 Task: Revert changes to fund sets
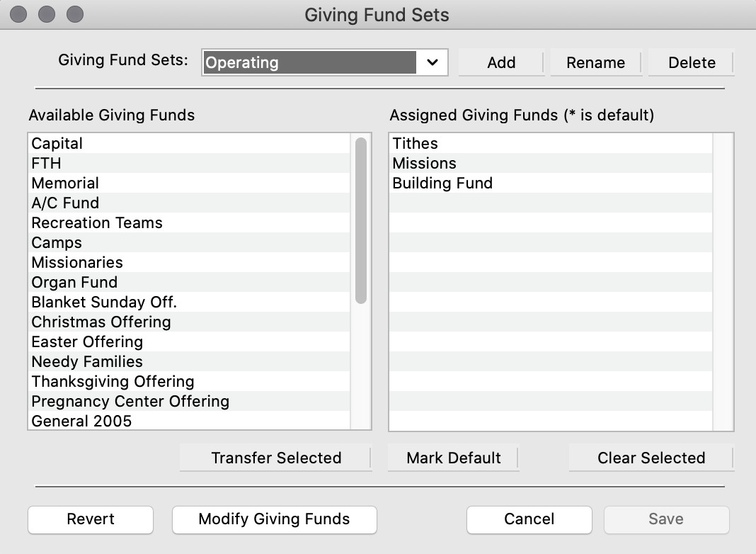91,519
